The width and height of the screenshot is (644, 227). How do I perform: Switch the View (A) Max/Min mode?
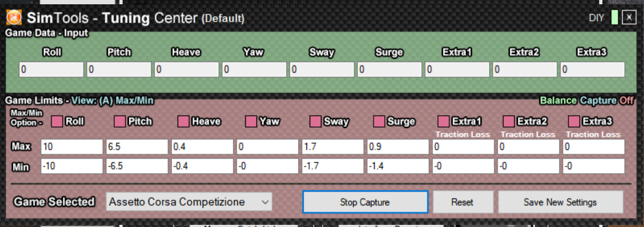coord(113,100)
